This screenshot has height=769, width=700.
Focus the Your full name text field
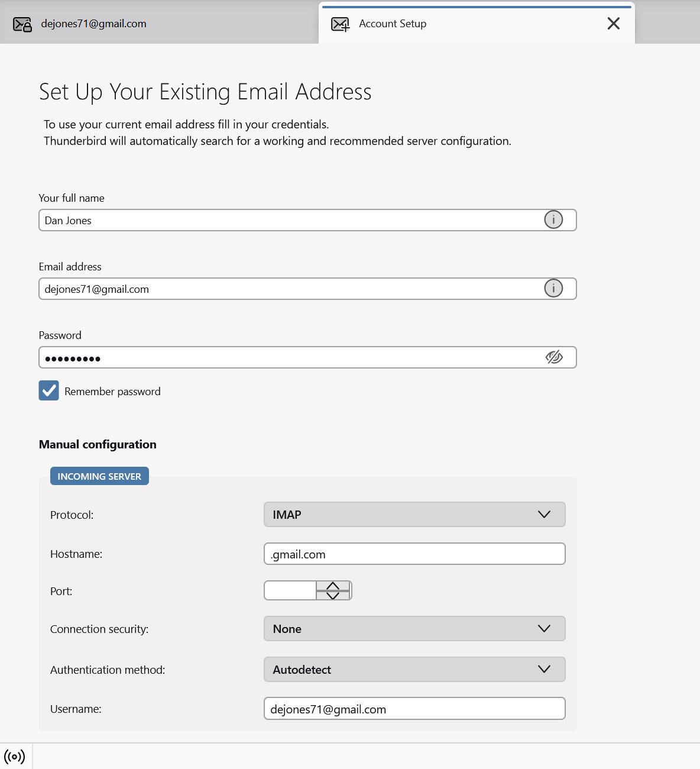pos(290,220)
